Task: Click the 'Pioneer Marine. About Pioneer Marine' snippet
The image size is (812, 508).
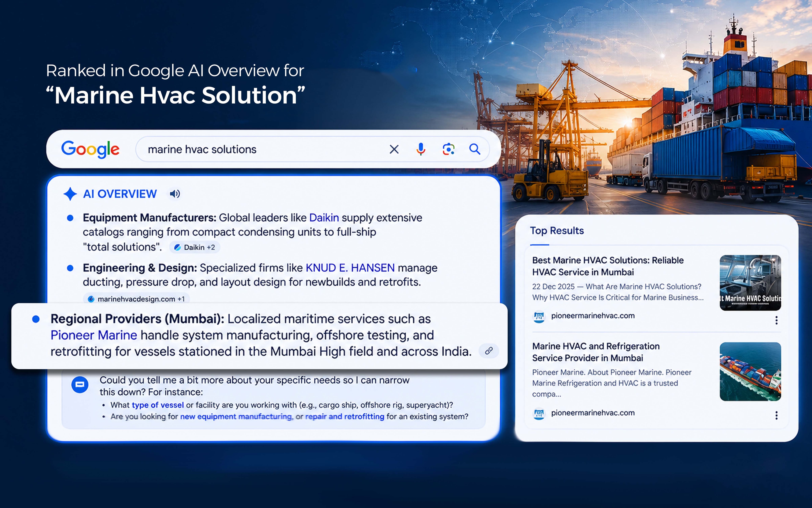Action: tap(612, 383)
